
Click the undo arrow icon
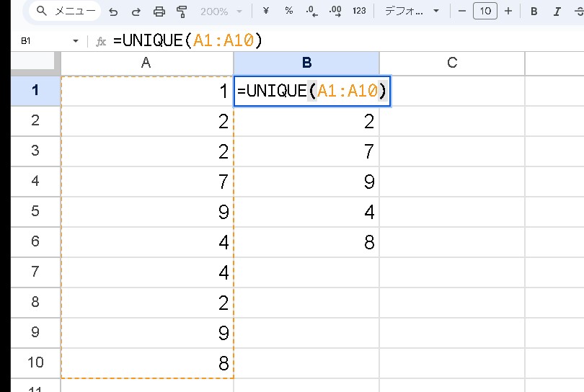click(x=113, y=12)
